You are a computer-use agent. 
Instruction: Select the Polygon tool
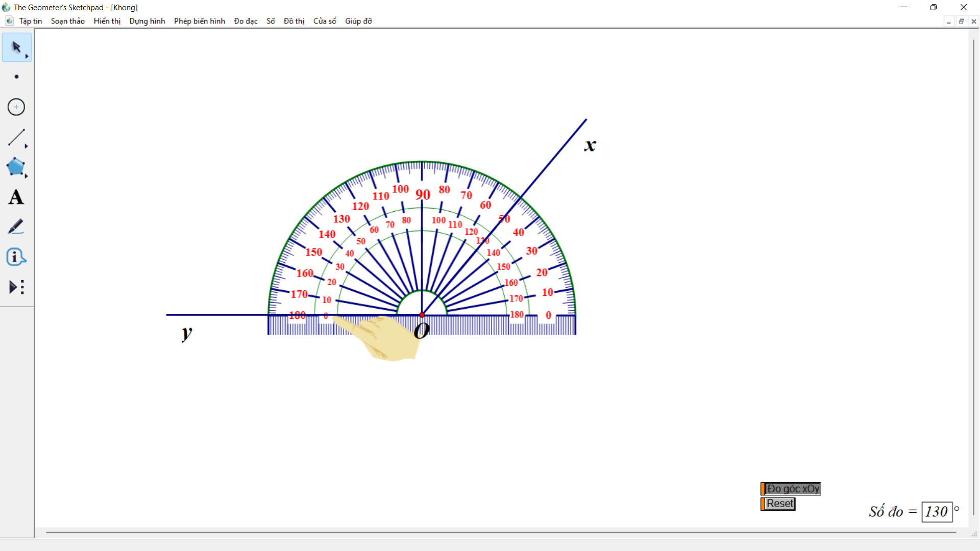coord(15,167)
